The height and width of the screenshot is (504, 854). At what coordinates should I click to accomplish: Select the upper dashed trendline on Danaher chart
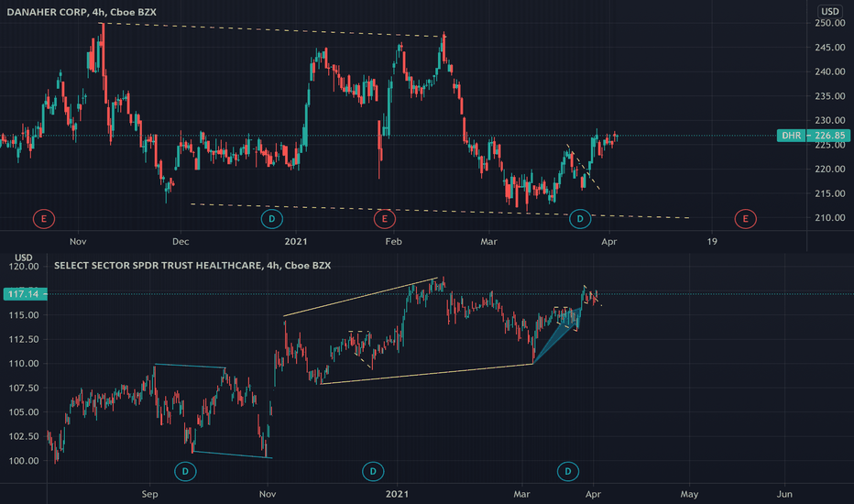tap(272, 30)
